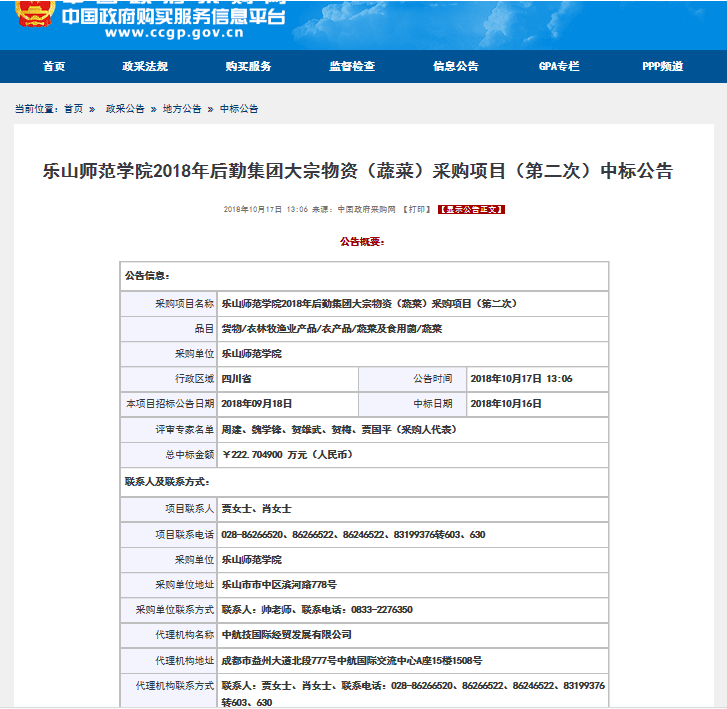This screenshot has height=709, width=727.
Task: Switch to the GPA专栏 section
Action: pos(559,66)
